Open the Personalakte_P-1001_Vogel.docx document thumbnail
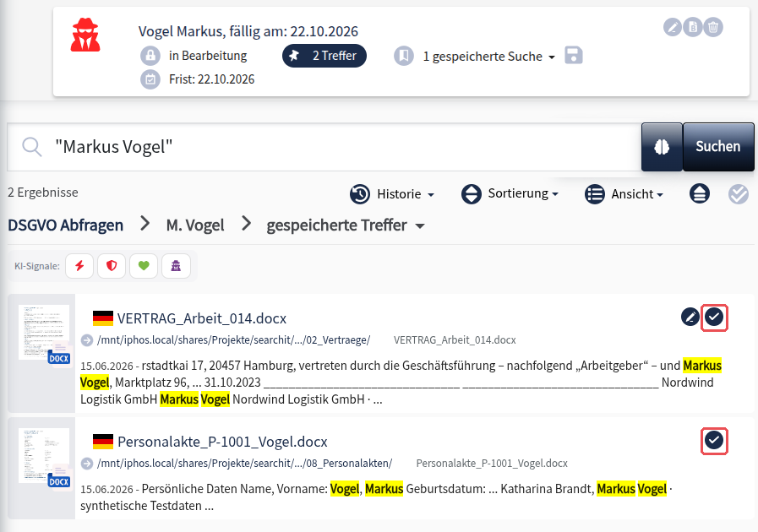 (44, 458)
